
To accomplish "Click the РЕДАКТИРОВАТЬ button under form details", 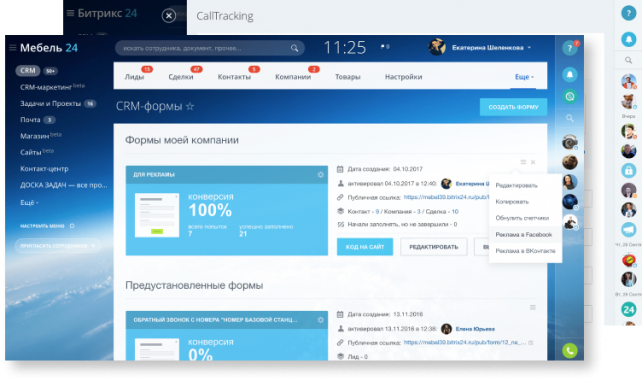I will [434, 247].
